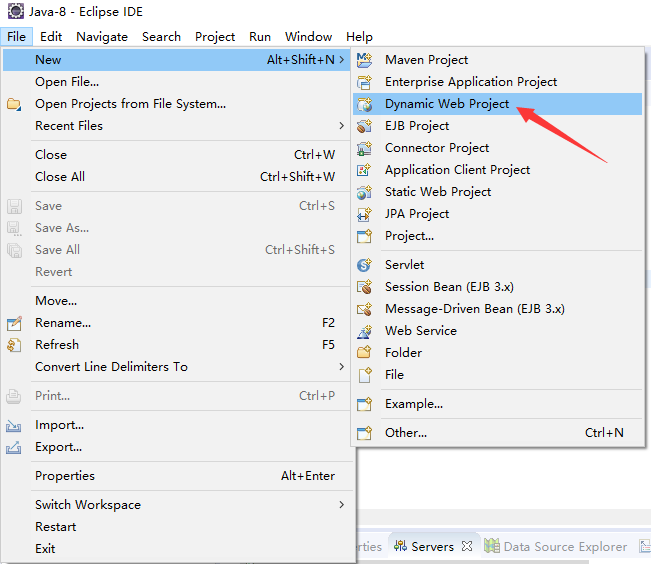
Task: Open the File menu
Action: click(17, 37)
